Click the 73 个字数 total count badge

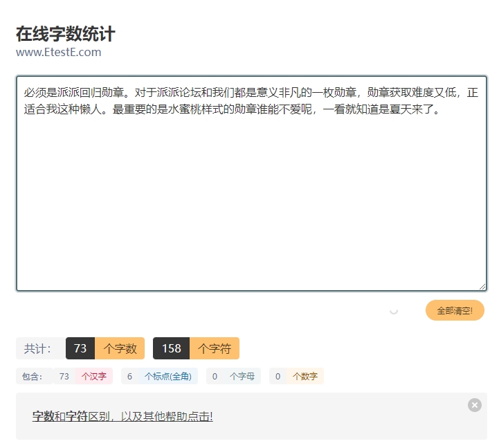click(x=105, y=348)
